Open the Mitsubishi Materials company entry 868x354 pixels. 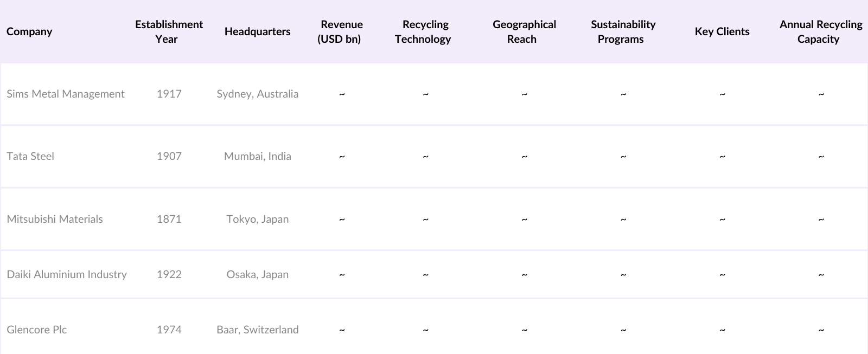pyautogui.click(x=55, y=219)
